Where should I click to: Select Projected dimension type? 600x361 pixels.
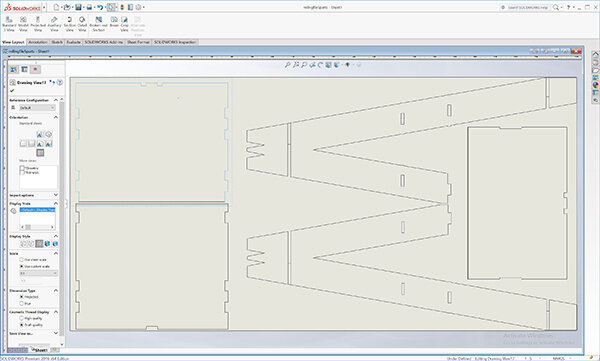pyautogui.click(x=22, y=297)
